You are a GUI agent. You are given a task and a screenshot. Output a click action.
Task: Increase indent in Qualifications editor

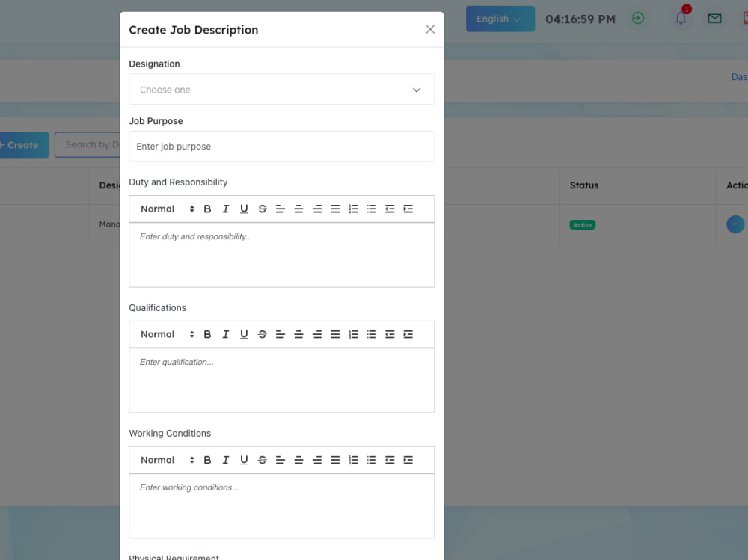tap(408, 334)
